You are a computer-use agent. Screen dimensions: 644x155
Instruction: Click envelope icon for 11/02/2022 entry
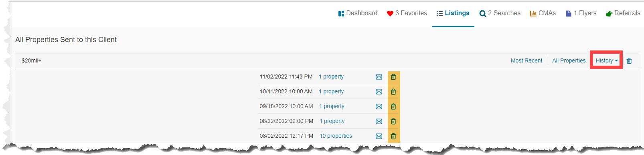coord(379,77)
